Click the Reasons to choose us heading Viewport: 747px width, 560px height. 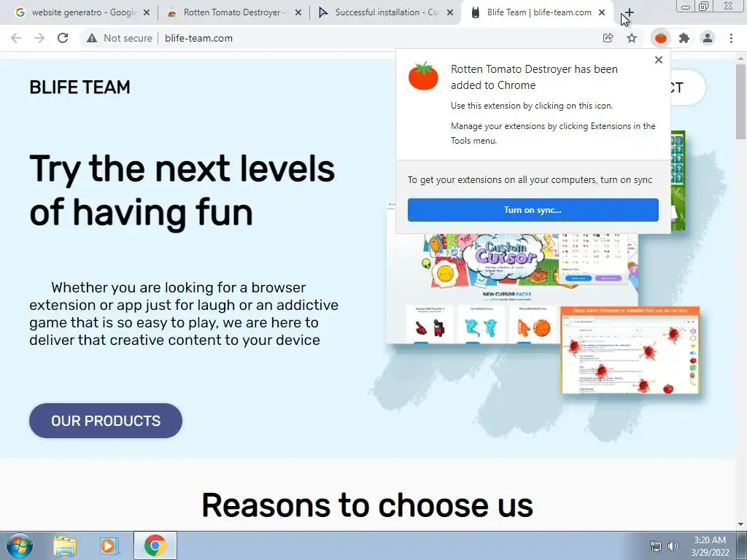point(368,505)
